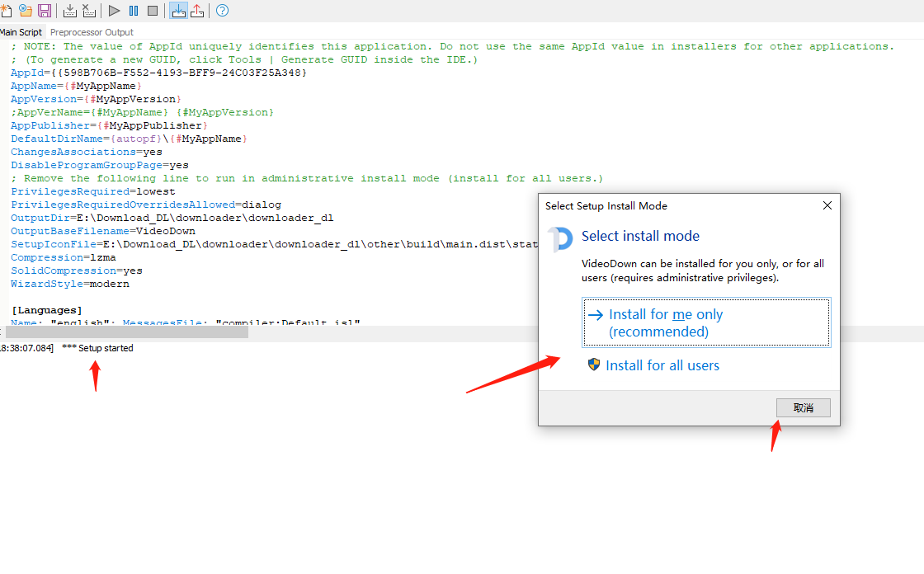Create a new script with the New icon
This screenshot has height=574, width=924.
click(x=6, y=11)
